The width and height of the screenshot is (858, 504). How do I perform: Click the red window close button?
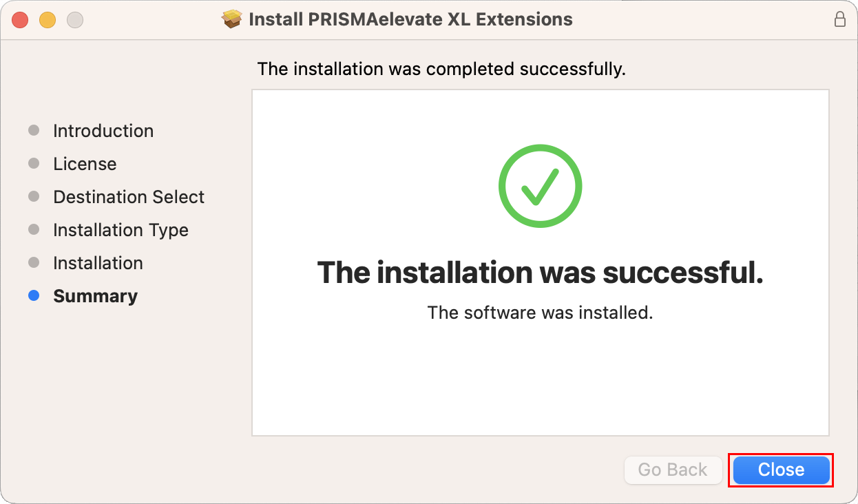tap(20, 20)
